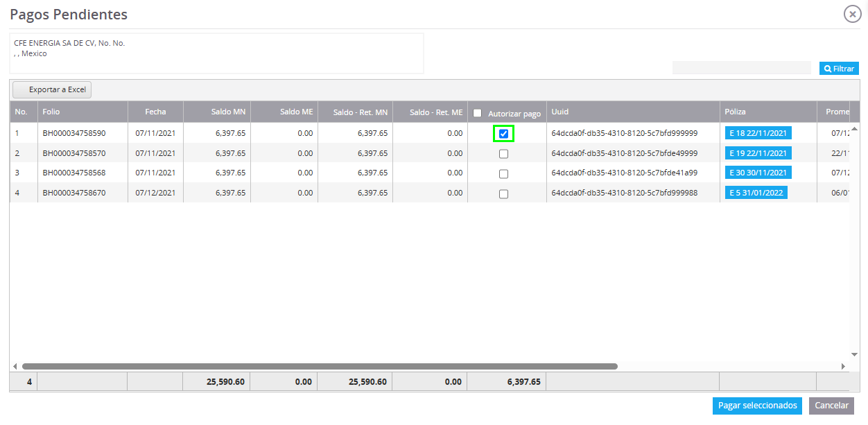Sort by the No. column header

pos(24,112)
